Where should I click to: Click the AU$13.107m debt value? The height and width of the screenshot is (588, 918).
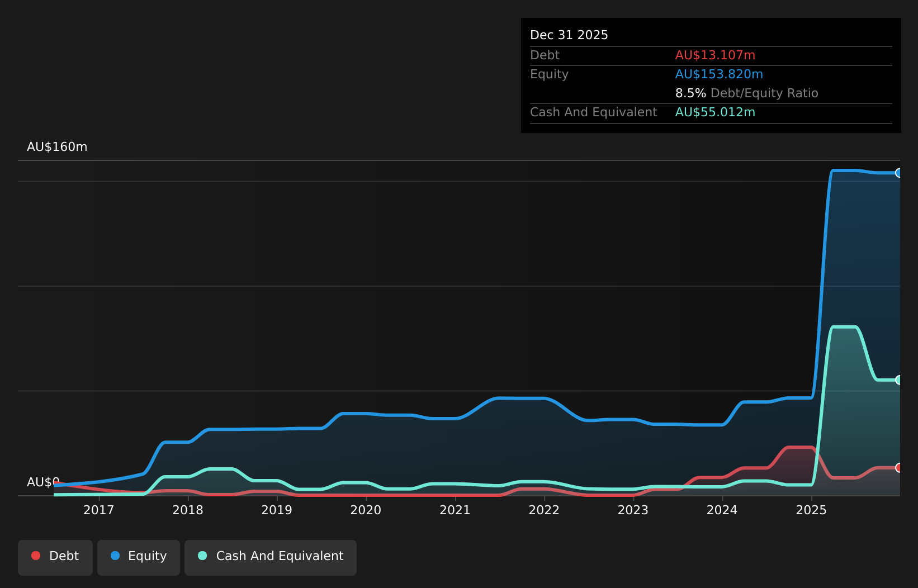coord(715,55)
